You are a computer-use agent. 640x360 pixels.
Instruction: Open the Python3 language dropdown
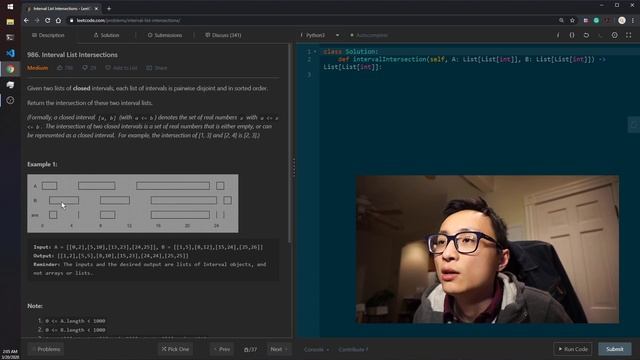pyautogui.click(x=320, y=35)
